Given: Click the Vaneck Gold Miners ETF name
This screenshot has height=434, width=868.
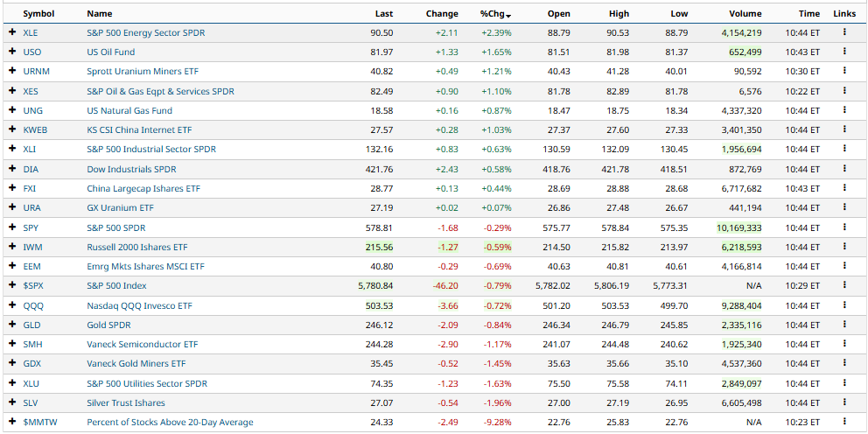Looking at the screenshot, I should click(136, 364).
